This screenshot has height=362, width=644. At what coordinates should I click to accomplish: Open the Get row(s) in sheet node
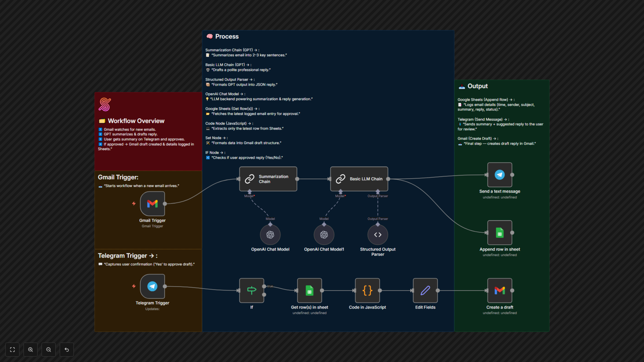click(309, 290)
